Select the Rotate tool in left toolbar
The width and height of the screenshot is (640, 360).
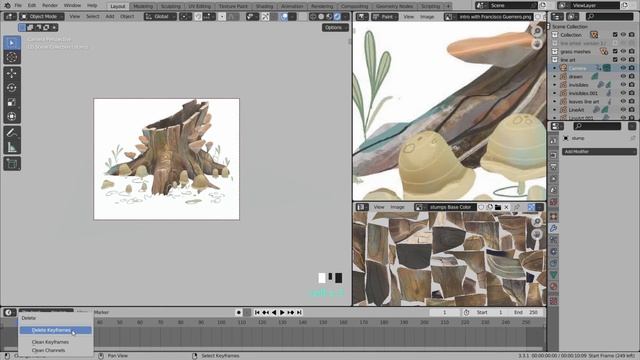[12, 87]
